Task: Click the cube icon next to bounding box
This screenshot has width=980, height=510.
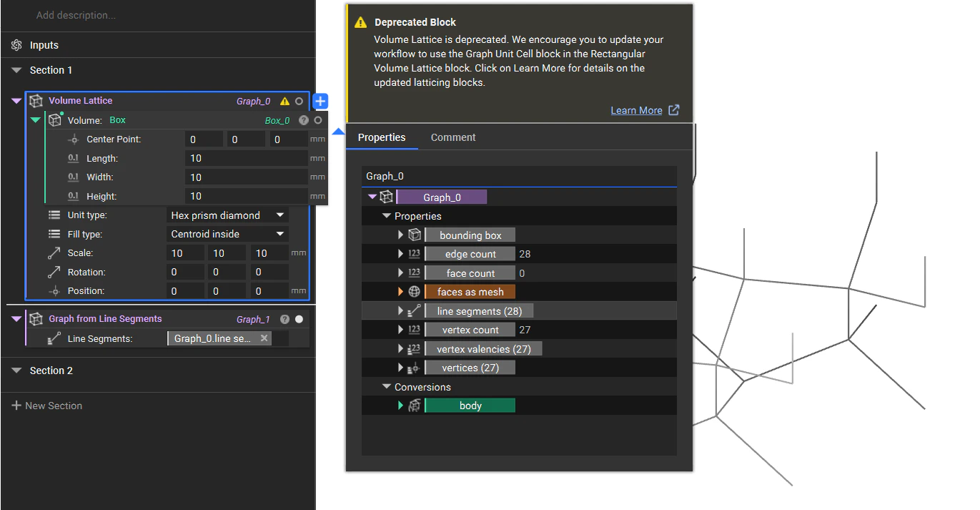Action: (415, 234)
